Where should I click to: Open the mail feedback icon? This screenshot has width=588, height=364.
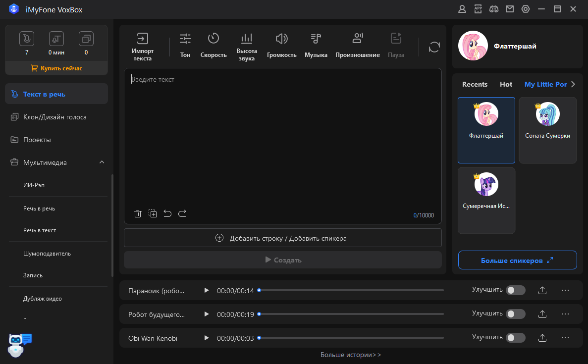click(510, 9)
